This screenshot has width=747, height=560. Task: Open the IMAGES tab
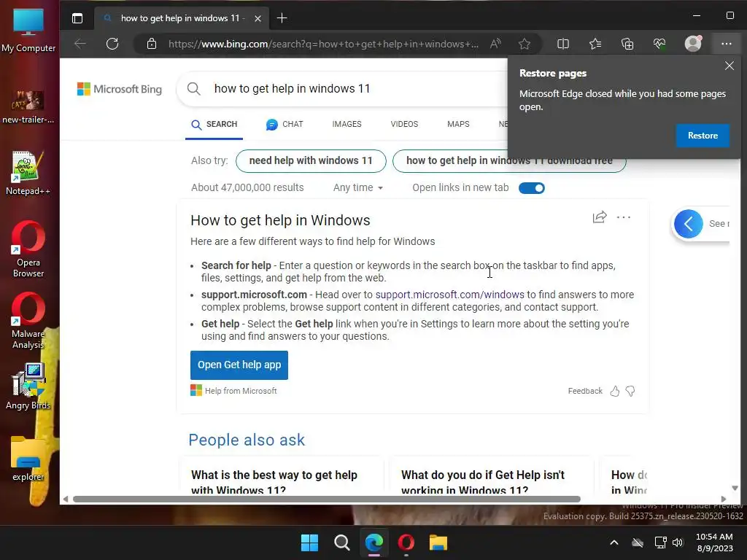click(x=347, y=124)
